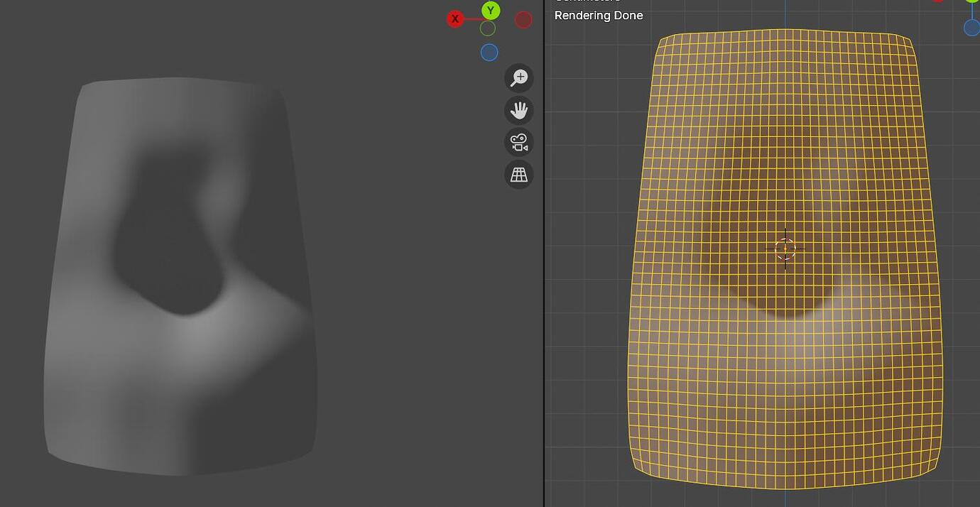Click the red X axis gizmo ball
Viewport: 980px width, 507px height.
(x=455, y=19)
